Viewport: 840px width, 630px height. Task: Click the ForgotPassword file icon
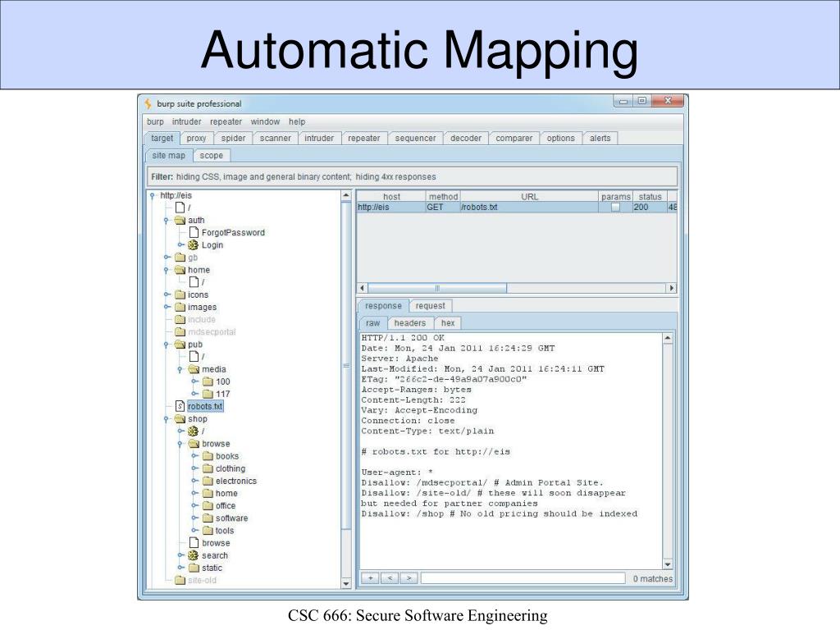pos(194,232)
